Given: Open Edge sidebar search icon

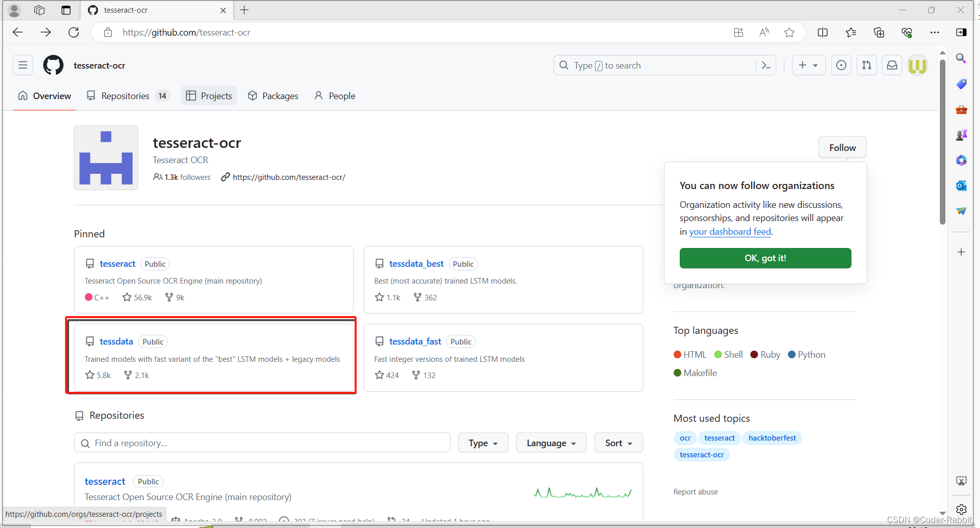Looking at the screenshot, I should tap(961, 58).
